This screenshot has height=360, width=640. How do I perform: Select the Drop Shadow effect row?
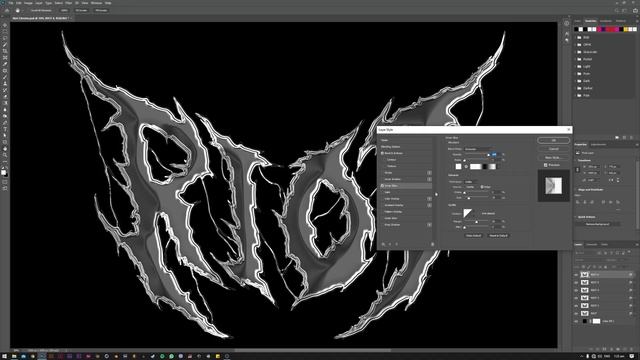(406, 225)
